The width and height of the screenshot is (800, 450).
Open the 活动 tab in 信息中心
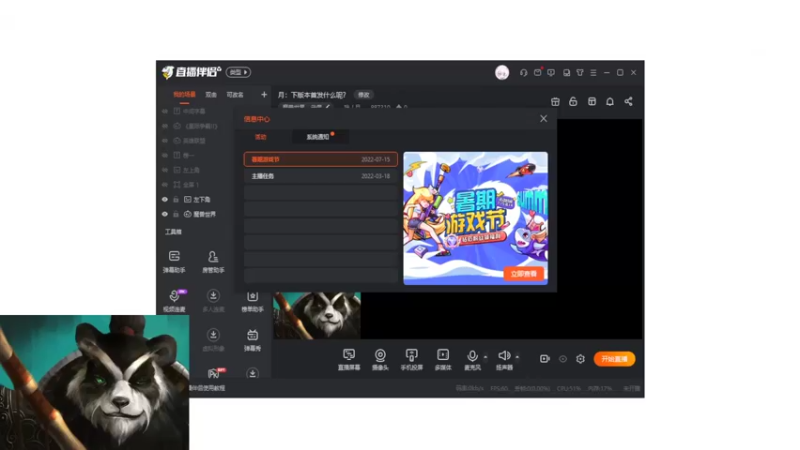tap(261, 137)
